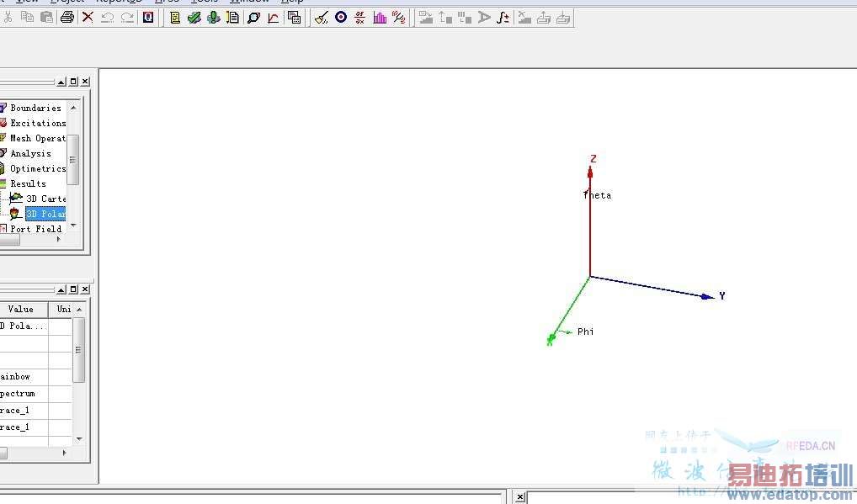The image size is (857, 504).
Task: Maximize the project panel with the square button
Action: pyautogui.click(x=73, y=82)
